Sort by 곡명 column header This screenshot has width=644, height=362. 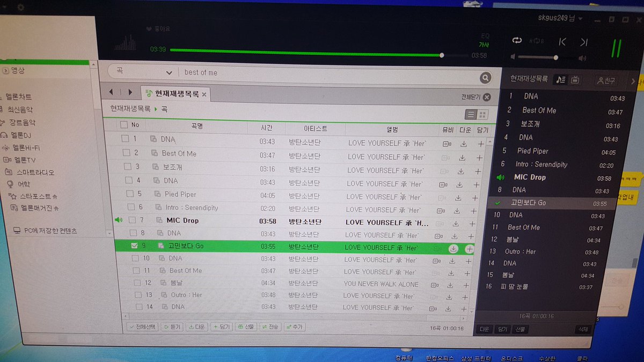(x=197, y=127)
